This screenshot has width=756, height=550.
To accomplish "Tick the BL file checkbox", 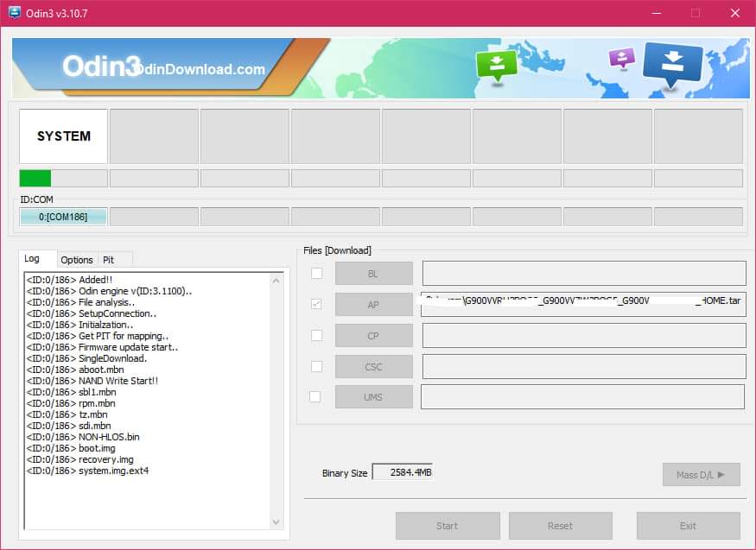I will 317,274.
